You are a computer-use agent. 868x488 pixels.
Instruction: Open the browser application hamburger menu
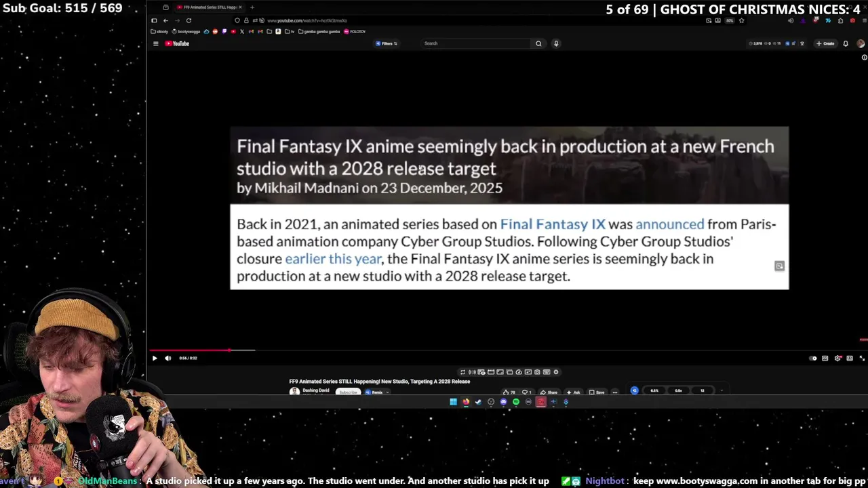coord(865,20)
